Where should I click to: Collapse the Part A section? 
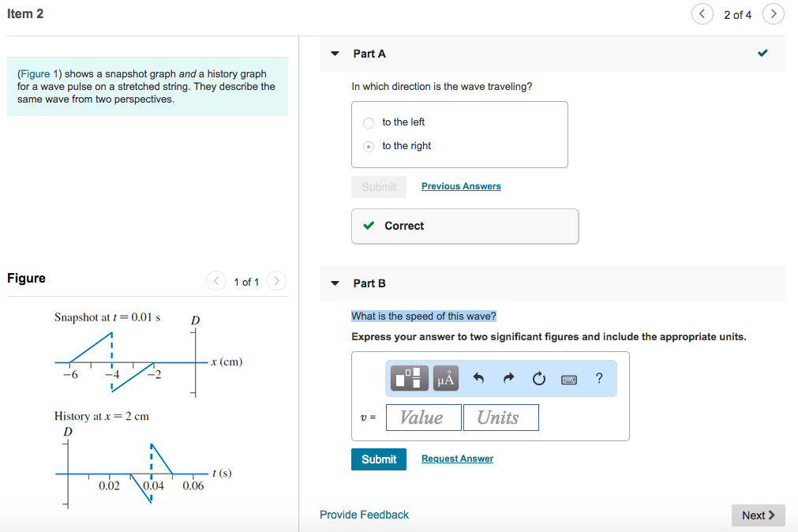335,54
